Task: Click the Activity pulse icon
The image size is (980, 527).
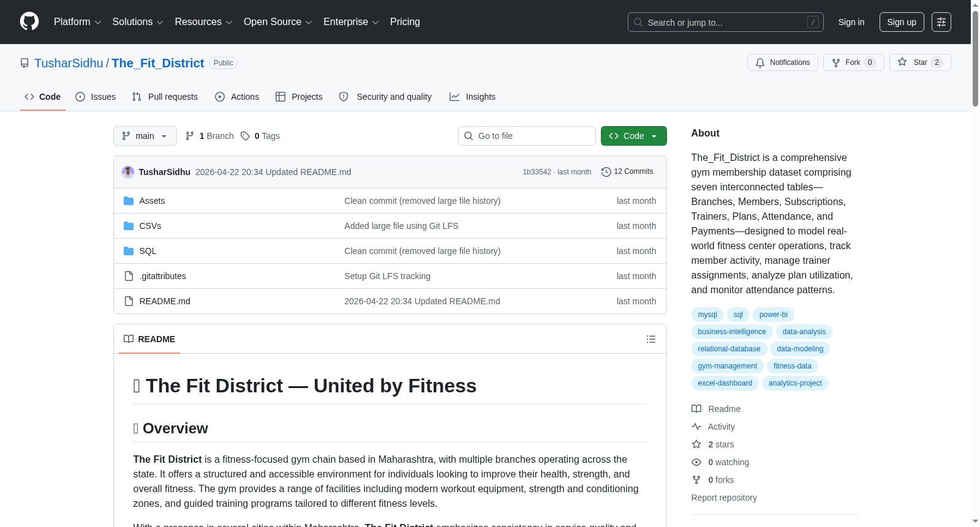Action: [x=696, y=427]
